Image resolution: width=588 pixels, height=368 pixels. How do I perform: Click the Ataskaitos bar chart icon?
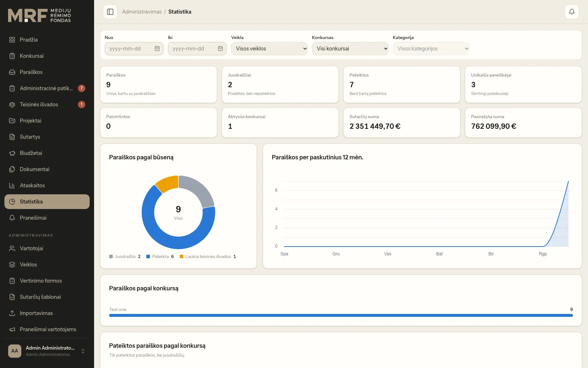(12, 185)
